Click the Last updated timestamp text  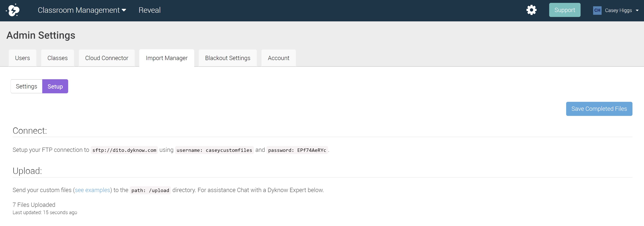(x=45, y=212)
